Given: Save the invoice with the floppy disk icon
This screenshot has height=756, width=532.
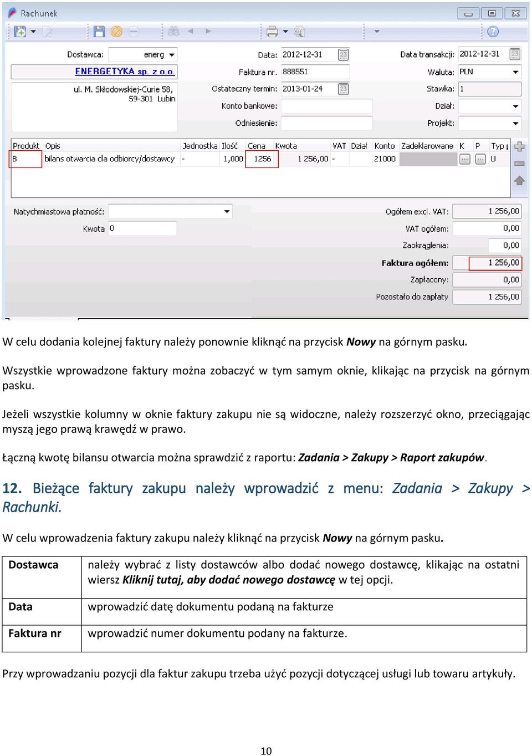Looking at the screenshot, I should (x=99, y=32).
